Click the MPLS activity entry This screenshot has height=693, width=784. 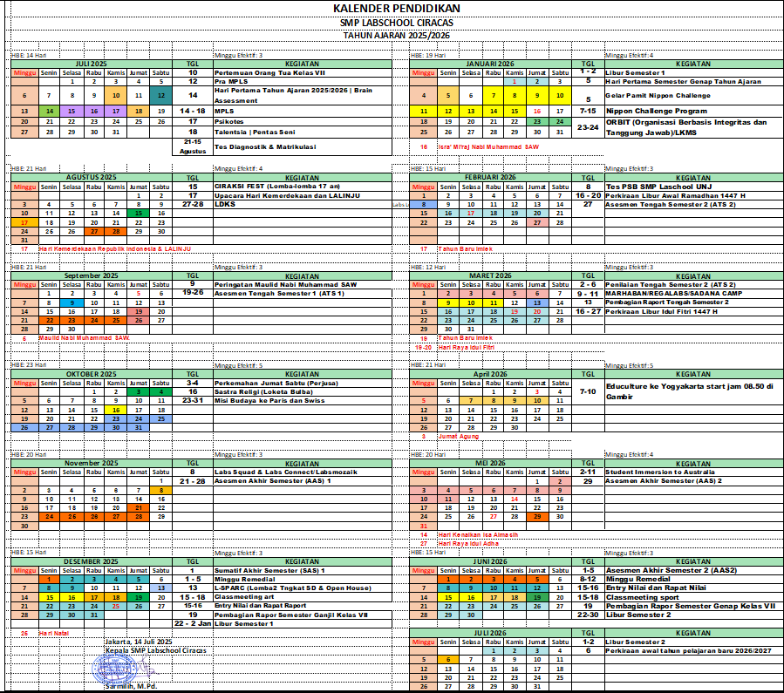click(x=224, y=112)
